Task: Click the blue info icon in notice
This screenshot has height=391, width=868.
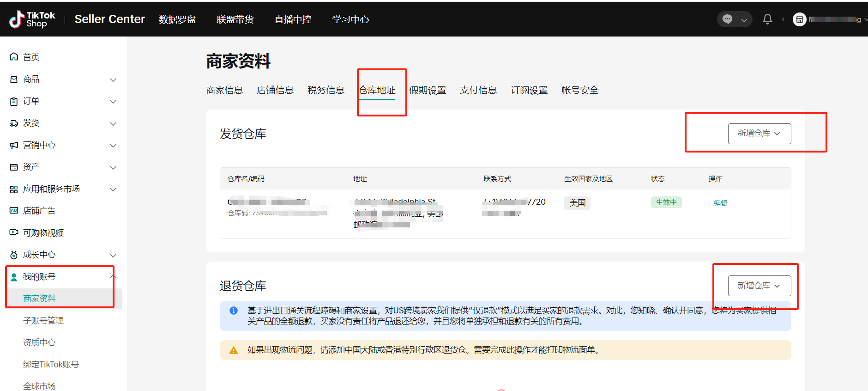Action: [x=234, y=311]
